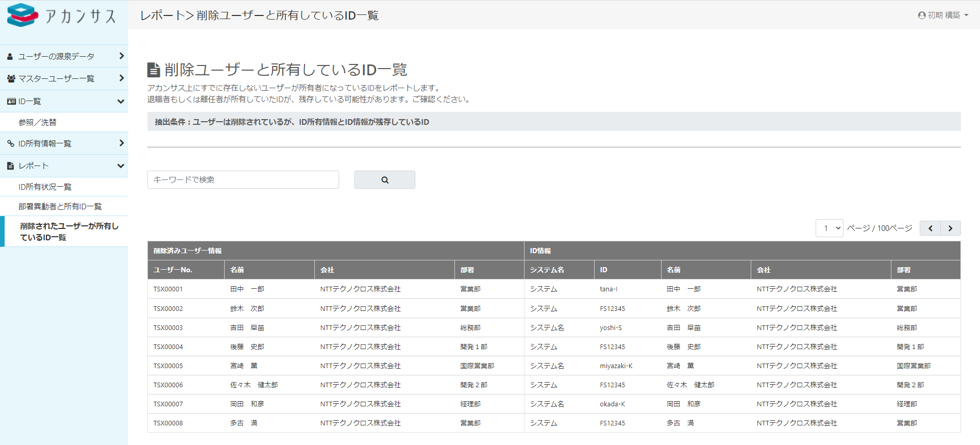
Task: Click 開発２部 in ID information columns
Action: (x=910, y=385)
